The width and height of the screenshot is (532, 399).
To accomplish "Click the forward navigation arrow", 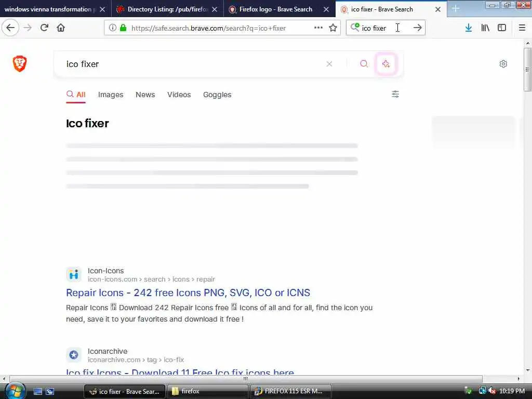I will tap(28, 28).
